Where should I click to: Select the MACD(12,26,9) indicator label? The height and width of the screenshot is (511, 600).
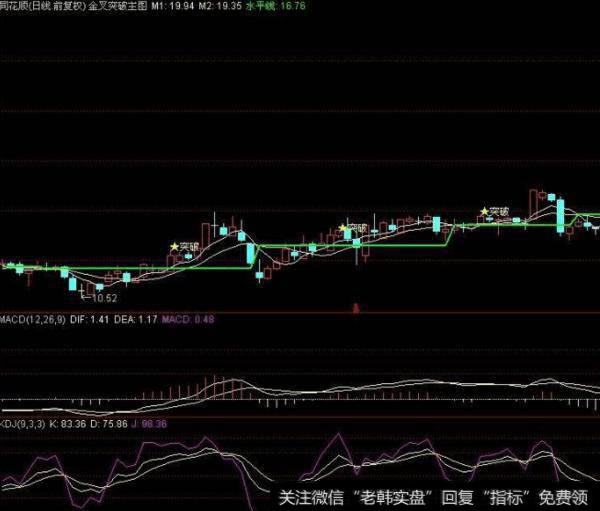31,320
